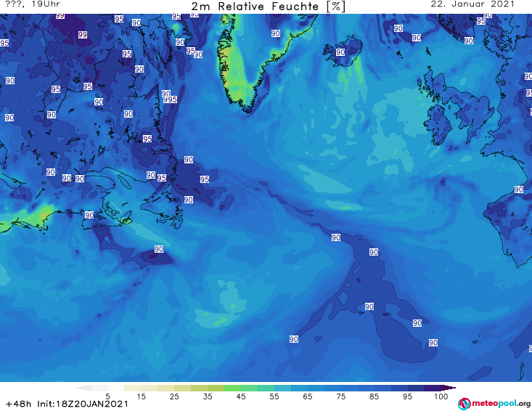
Task: Click the 90 contour label over Iceland
Action: point(340,52)
